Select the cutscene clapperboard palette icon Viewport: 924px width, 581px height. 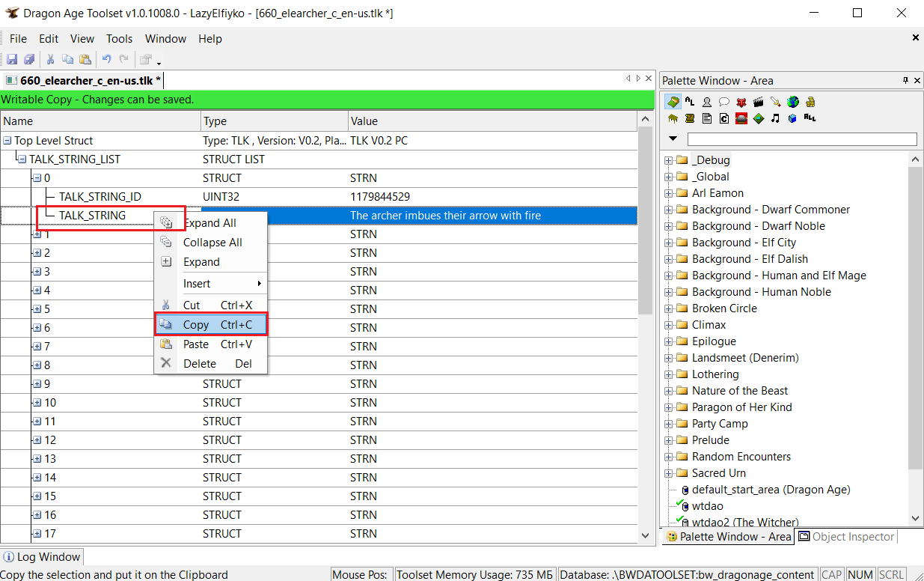[x=758, y=102]
